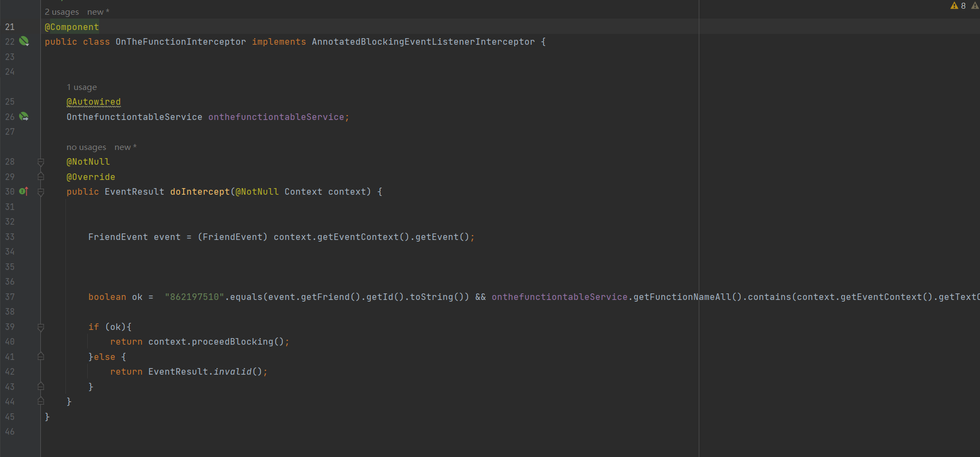The height and width of the screenshot is (457, 980).
Task: Toggle the fold marker at @Override line
Action: [x=41, y=176]
